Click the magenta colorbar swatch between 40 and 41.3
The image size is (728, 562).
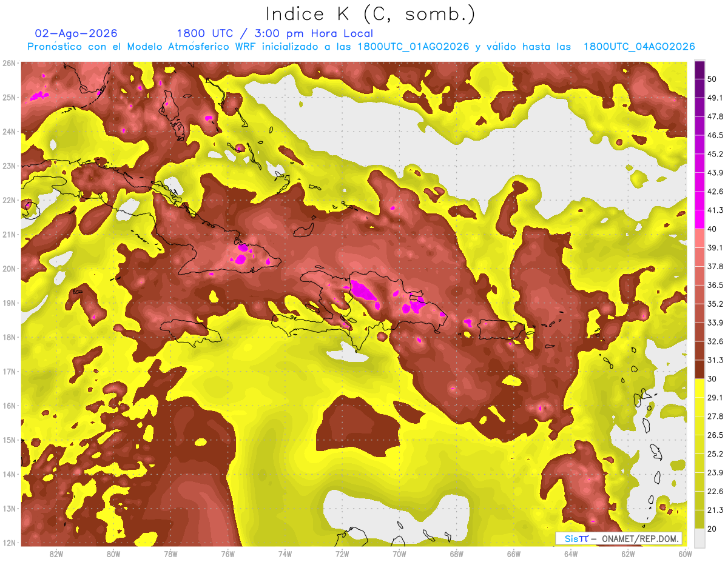(x=699, y=219)
